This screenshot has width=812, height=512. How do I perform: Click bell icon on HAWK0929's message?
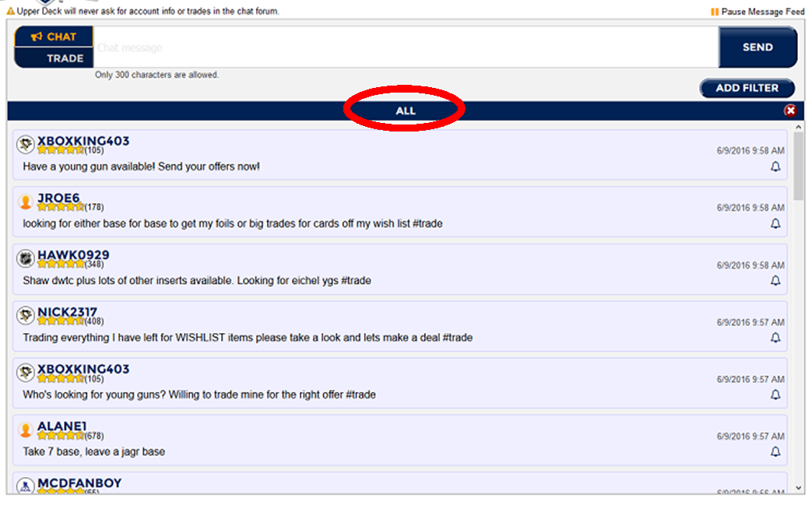tap(775, 281)
